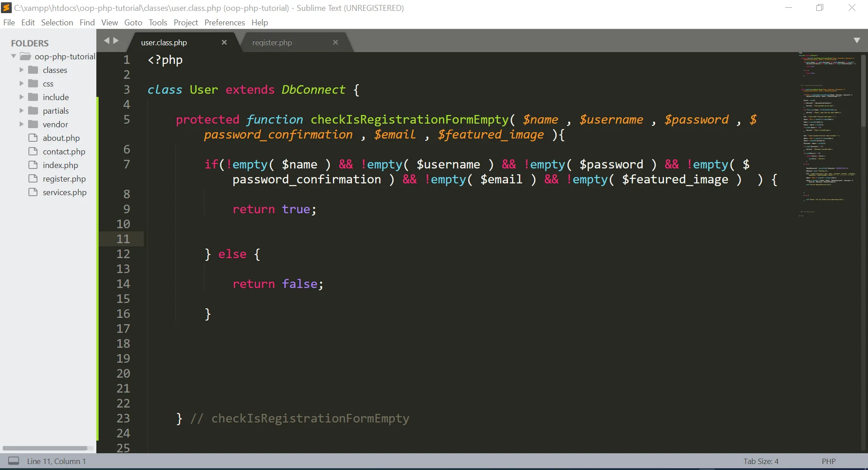Switch to the user.class.php tab

point(164,43)
